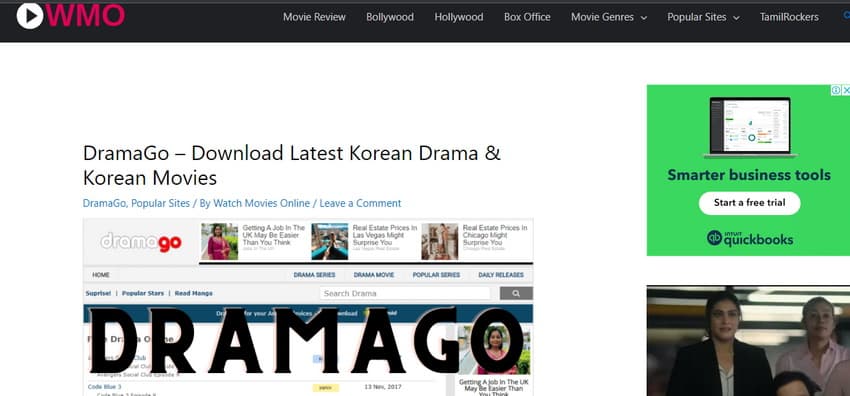This screenshot has height=396, width=850.
Task: Select DRAMA SERIES tab in dramago screenshot
Action: tap(314, 275)
